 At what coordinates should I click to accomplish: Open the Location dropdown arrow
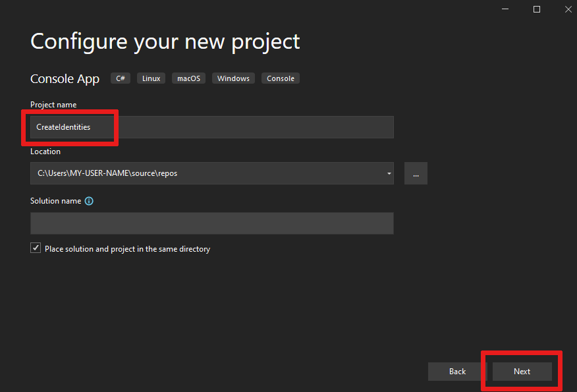(389, 173)
